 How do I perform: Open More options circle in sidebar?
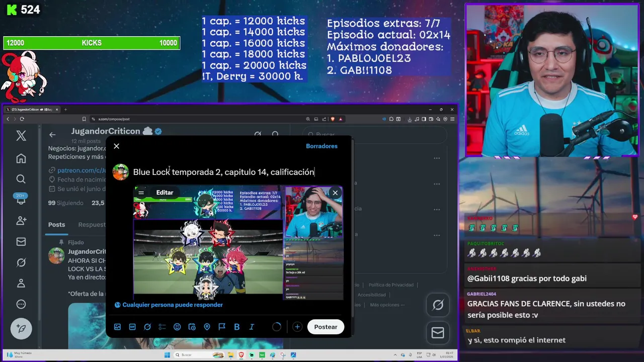point(21,304)
